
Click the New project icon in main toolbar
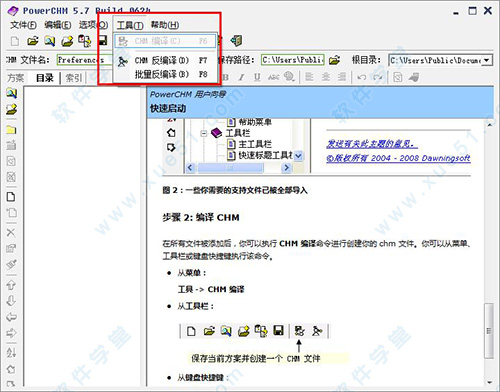coord(15,41)
